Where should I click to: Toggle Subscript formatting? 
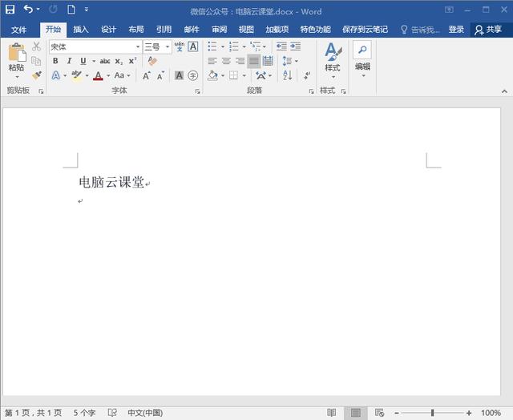[119, 61]
